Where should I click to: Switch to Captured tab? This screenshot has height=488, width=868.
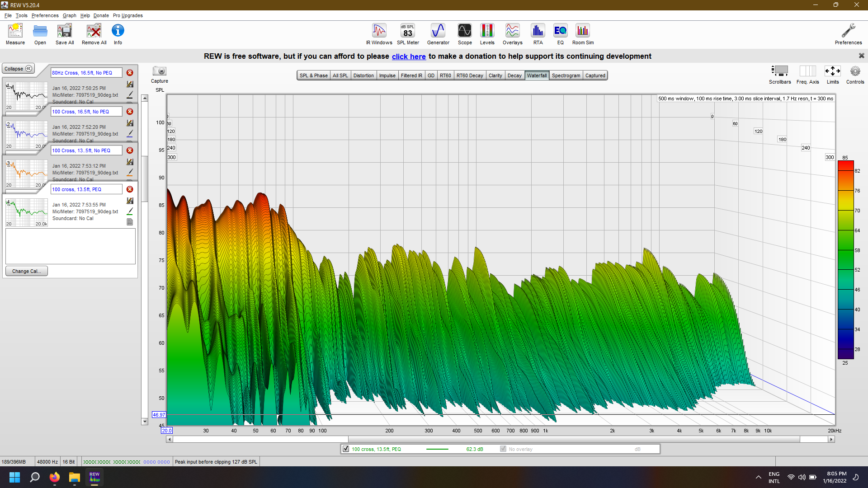tap(595, 75)
